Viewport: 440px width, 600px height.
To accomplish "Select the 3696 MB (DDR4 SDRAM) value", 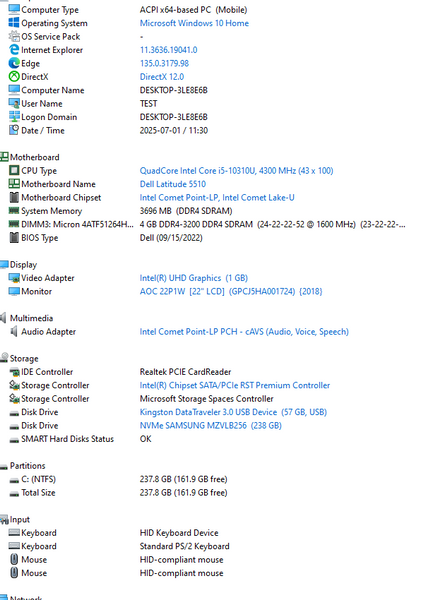I will (x=186, y=210).
